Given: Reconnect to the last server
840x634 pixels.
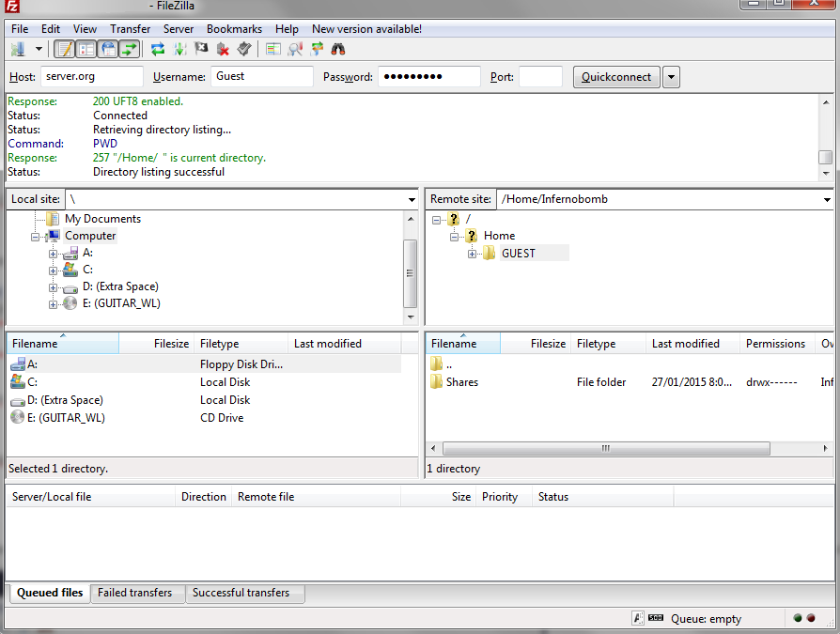Looking at the screenshot, I should point(243,49).
